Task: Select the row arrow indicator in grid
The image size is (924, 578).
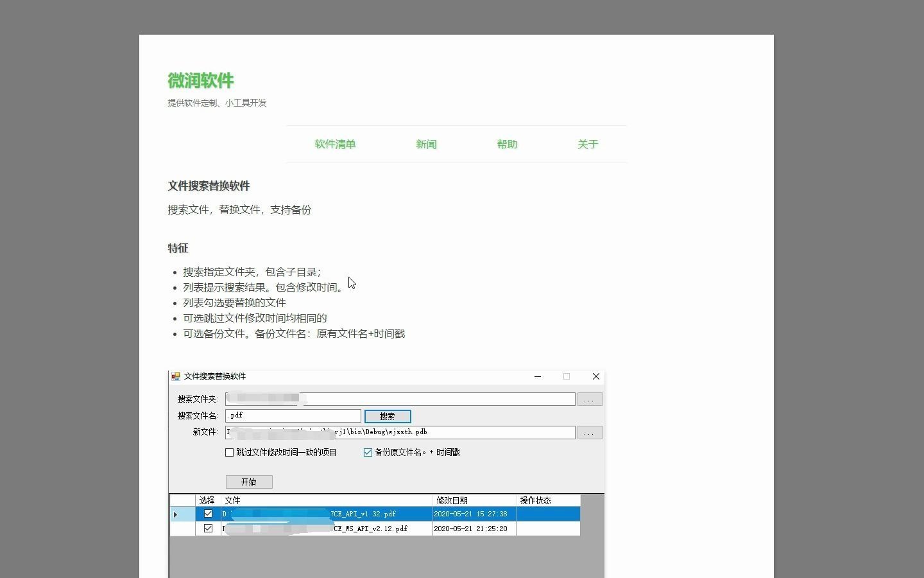Action: coord(175,514)
